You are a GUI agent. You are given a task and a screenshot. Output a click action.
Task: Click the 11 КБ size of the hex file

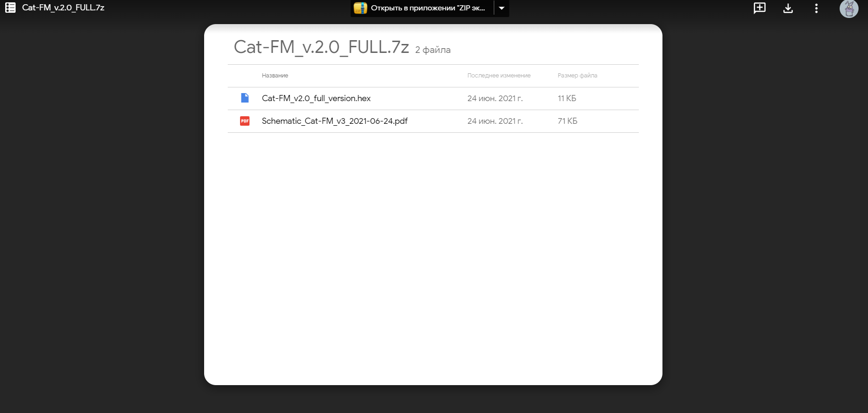[567, 98]
